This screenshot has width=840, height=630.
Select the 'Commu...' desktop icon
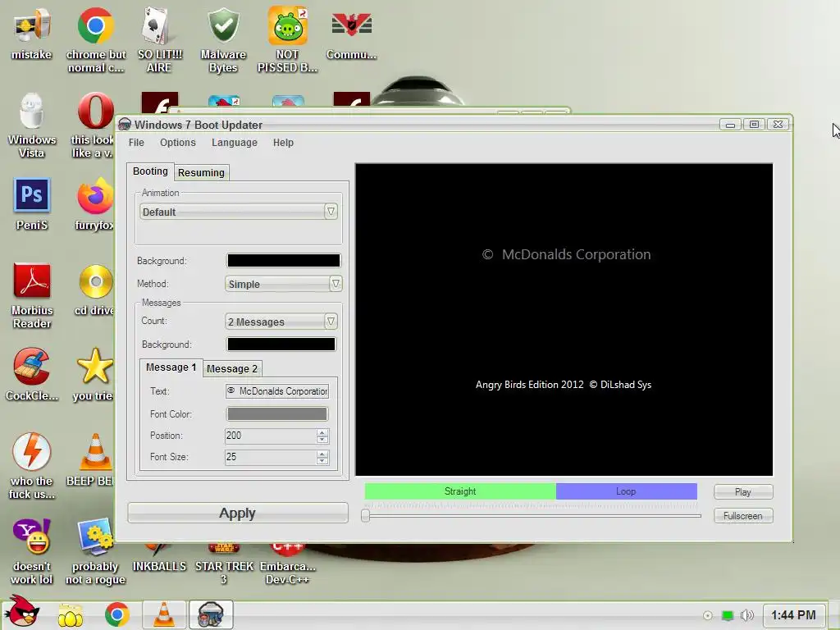[x=351, y=33]
